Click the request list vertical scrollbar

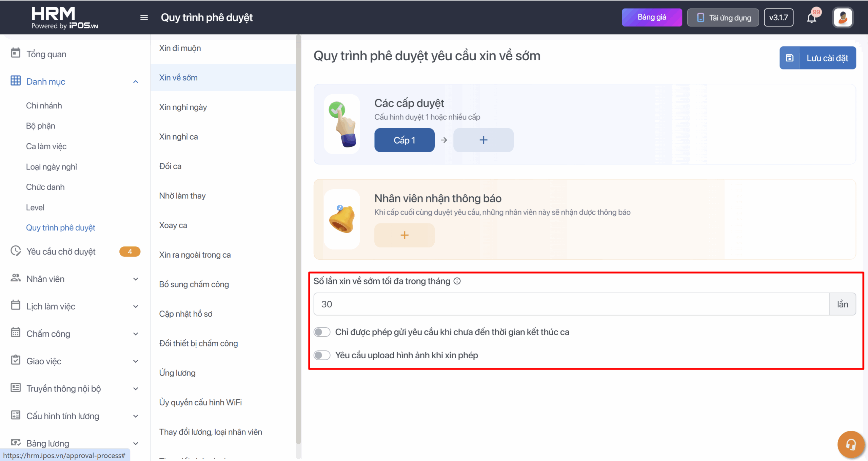coord(298,237)
